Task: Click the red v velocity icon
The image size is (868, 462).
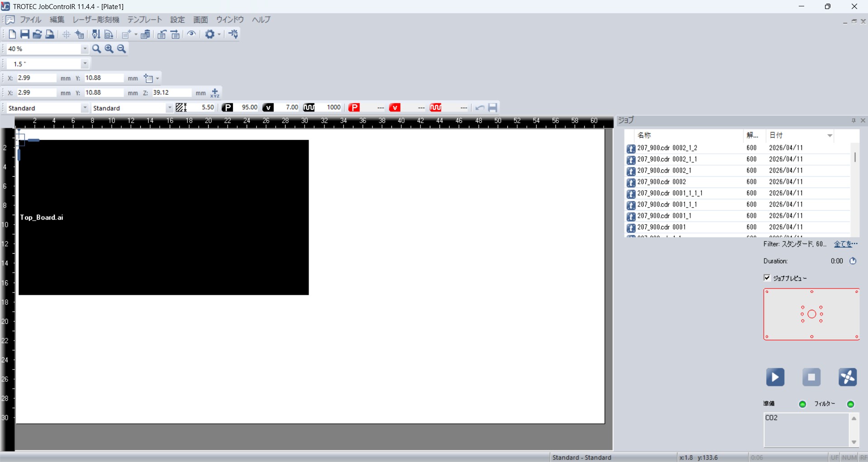Action: [395, 108]
